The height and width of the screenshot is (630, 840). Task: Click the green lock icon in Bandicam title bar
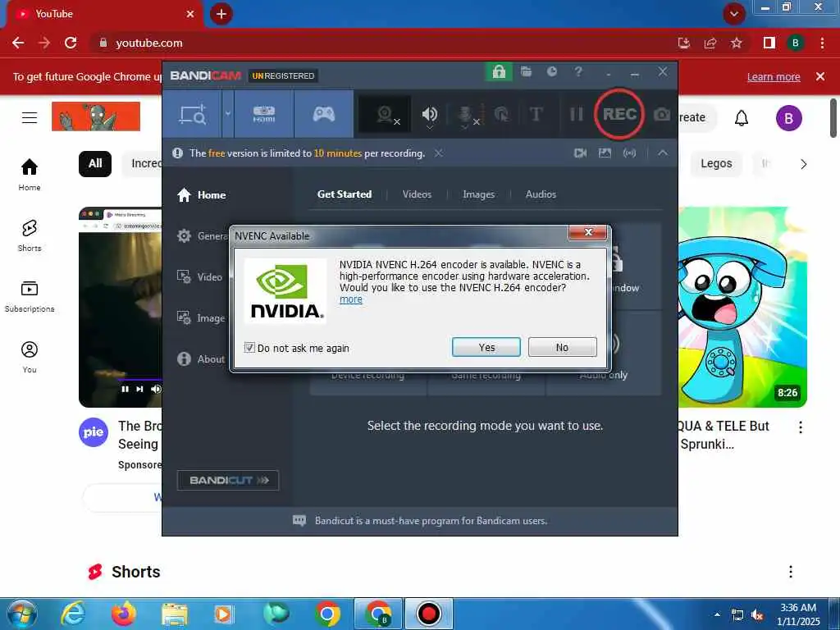pos(499,72)
